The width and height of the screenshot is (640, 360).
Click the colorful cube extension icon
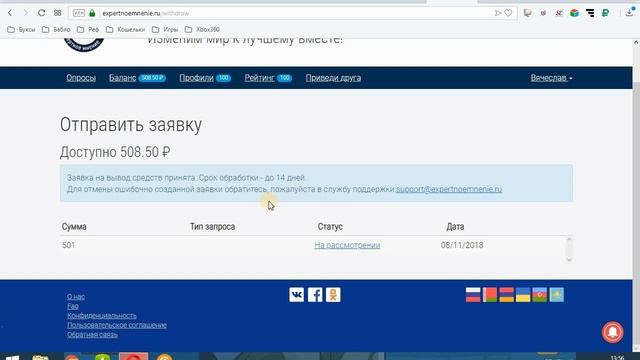coord(574,13)
